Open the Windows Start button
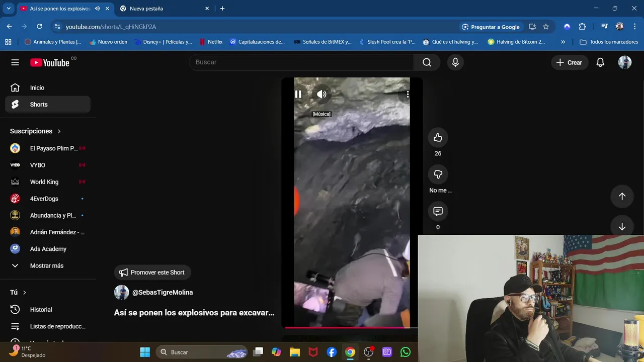 (x=145, y=352)
